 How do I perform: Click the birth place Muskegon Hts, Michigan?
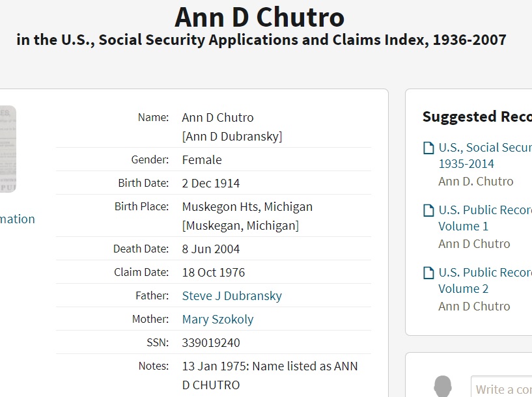click(247, 206)
